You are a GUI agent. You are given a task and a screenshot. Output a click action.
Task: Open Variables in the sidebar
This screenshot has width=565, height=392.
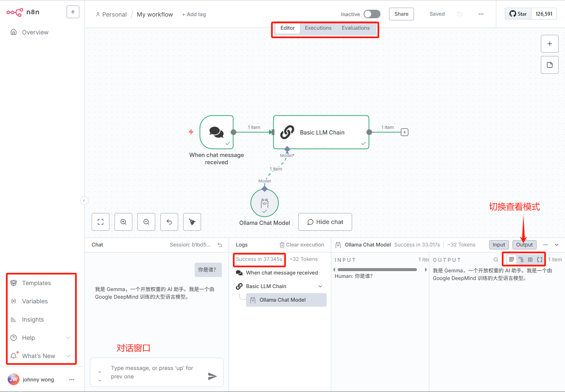35,301
